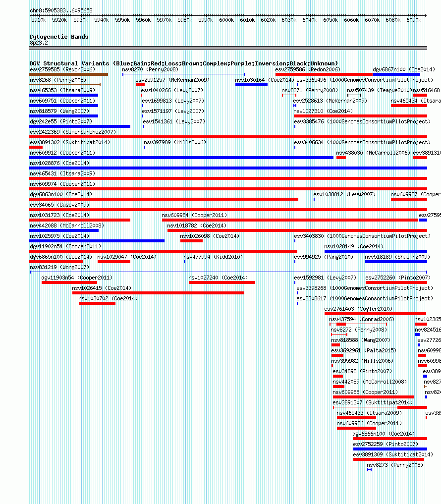Screen dimensions: 441x504
Task: Select dgv11902n54 (Cooper2011) label
Action: click(x=65, y=246)
